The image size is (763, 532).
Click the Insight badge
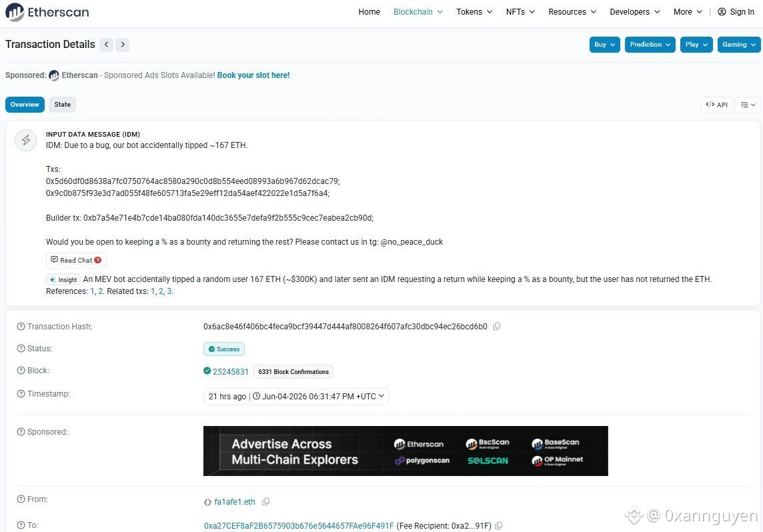(x=63, y=279)
